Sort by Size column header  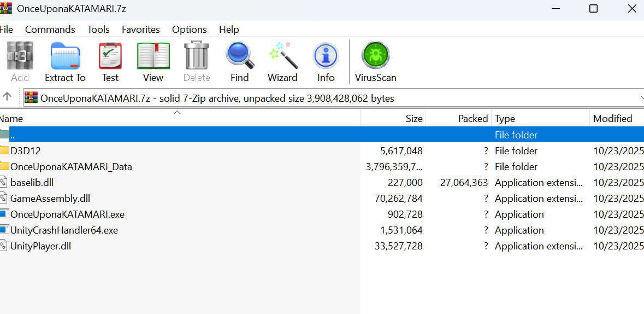(393, 119)
